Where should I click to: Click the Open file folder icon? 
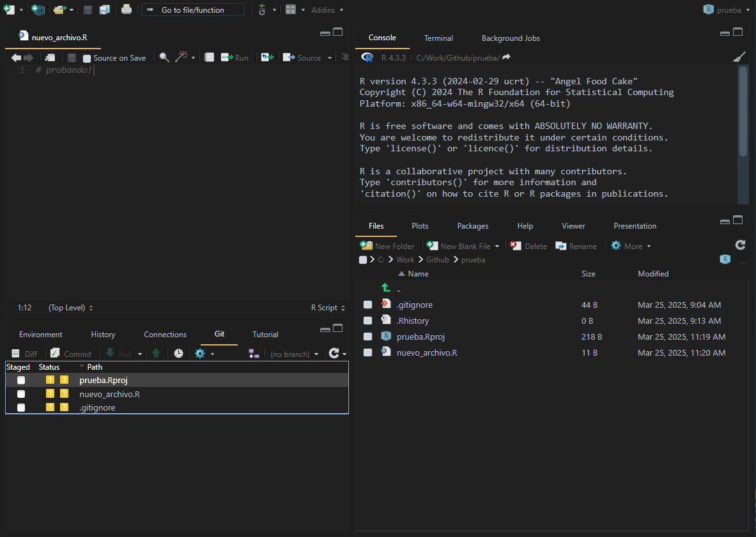pos(60,10)
